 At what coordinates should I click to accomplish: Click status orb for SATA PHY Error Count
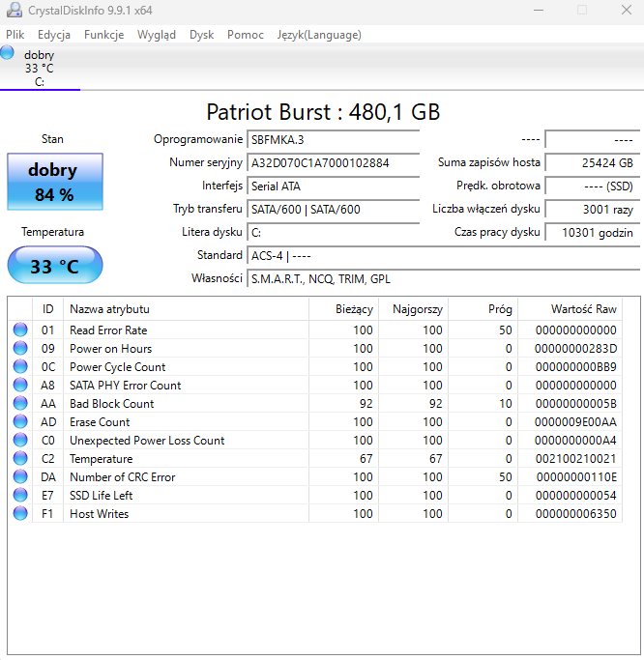pos(20,385)
